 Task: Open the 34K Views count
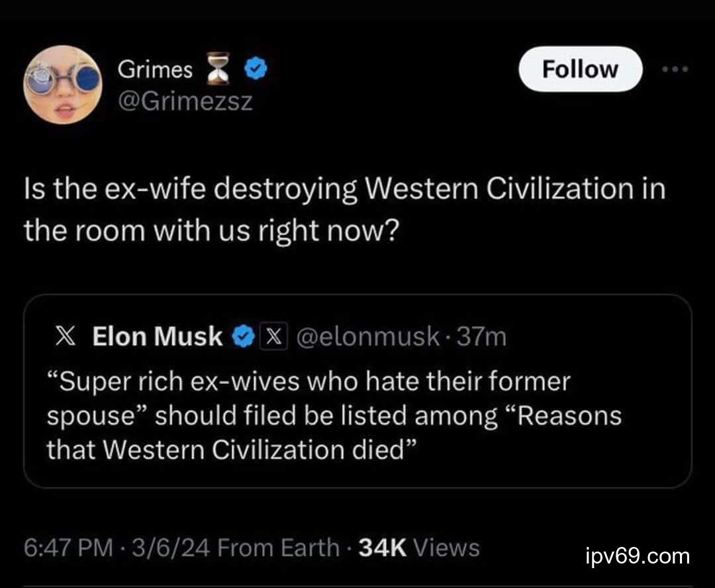[x=418, y=548]
